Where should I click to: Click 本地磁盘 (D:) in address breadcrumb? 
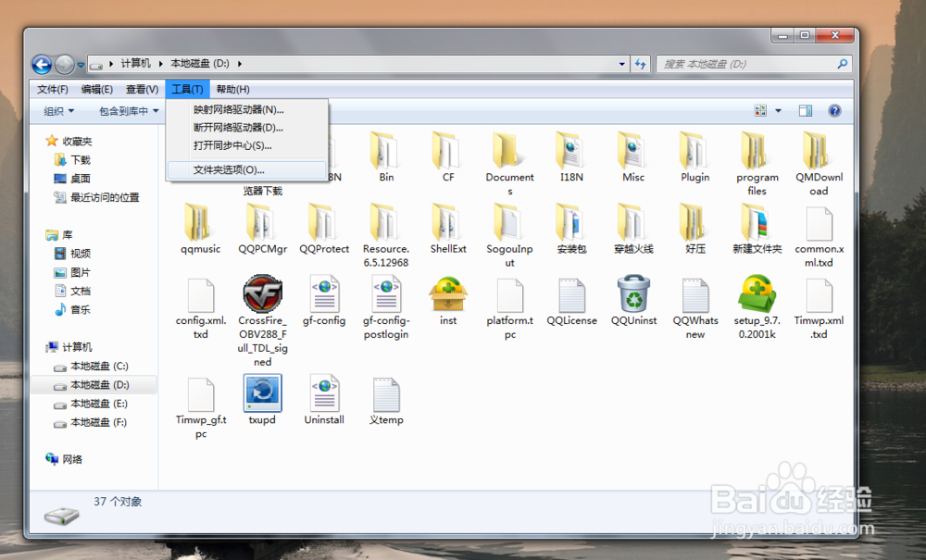tap(200, 63)
